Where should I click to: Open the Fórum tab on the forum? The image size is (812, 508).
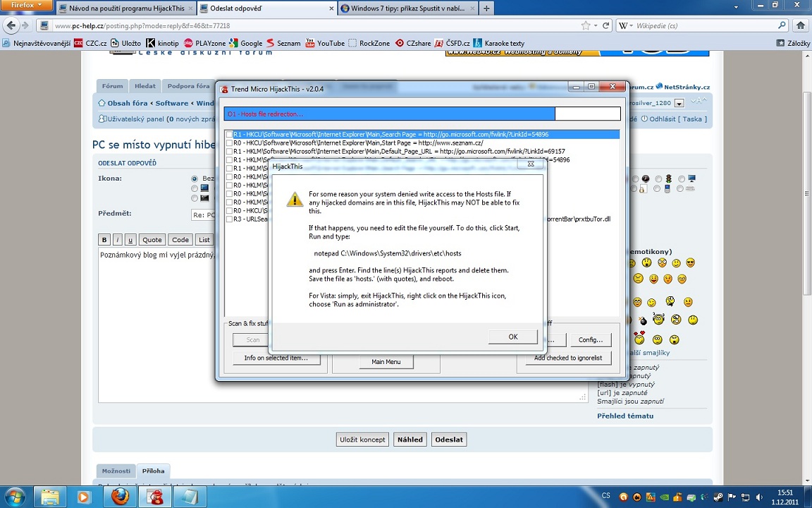point(112,86)
